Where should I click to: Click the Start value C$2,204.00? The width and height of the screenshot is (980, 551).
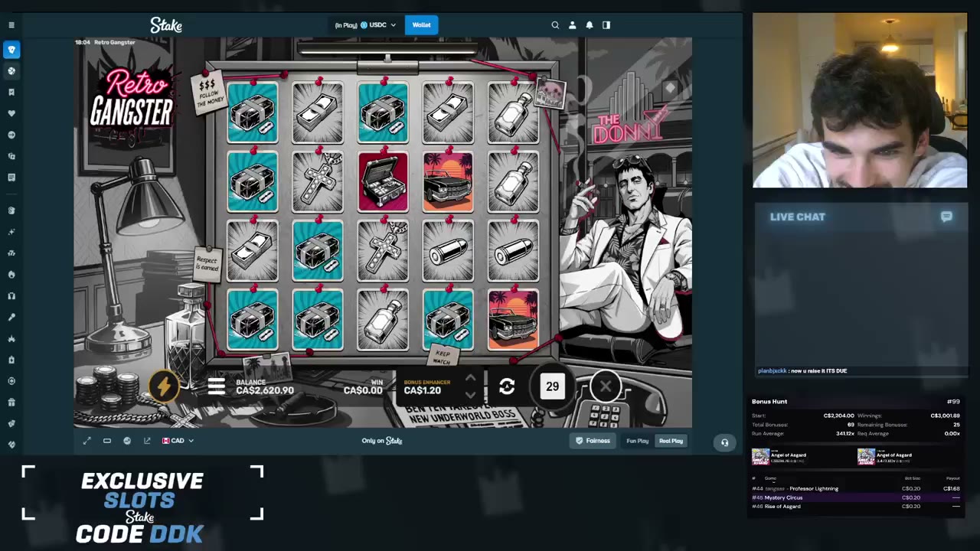point(838,416)
